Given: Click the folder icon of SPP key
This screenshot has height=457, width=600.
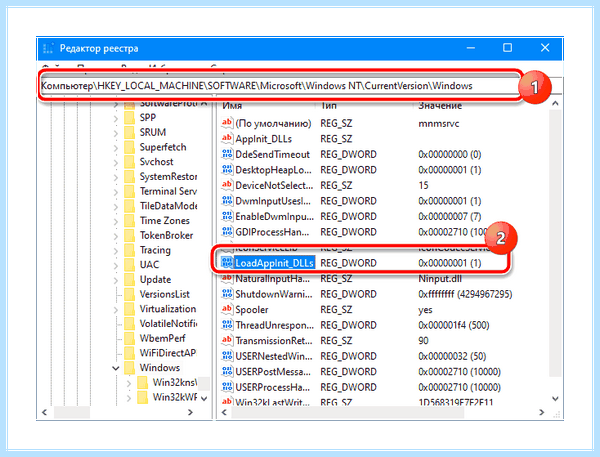Looking at the screenshot, I should 129,118.
